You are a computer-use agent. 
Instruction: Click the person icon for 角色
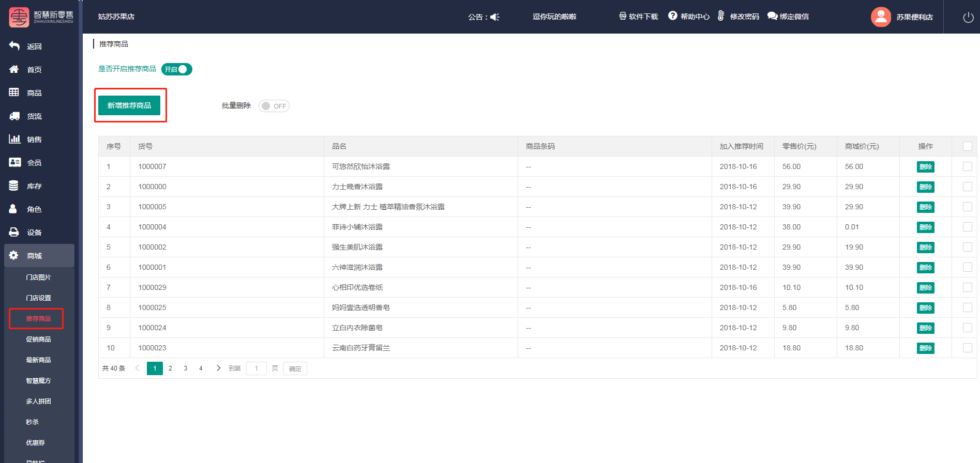coord(13,209)
